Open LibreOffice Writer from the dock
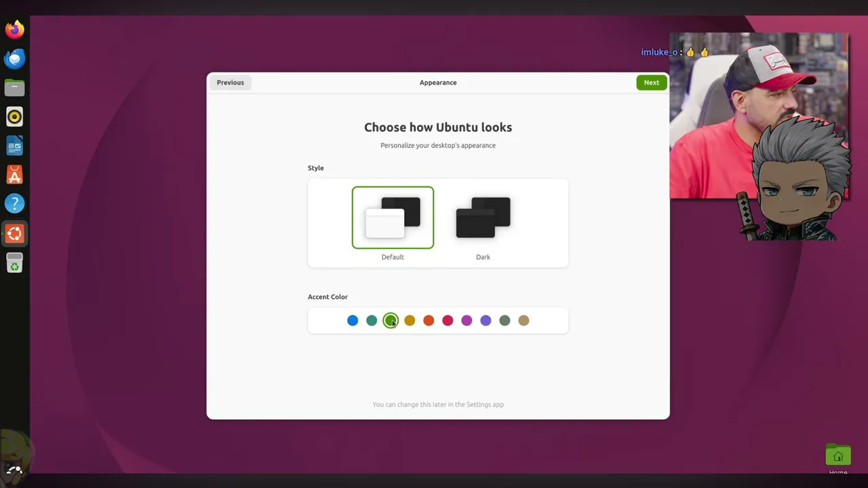The image size is (868, 488). pyautogui.click(x=14, y=146)
